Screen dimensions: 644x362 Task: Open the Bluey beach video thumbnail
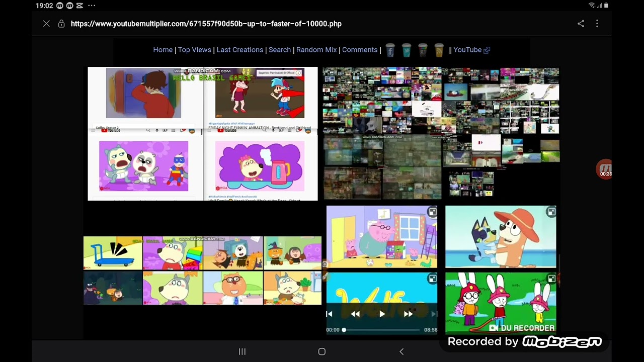[x=501, y=237]
